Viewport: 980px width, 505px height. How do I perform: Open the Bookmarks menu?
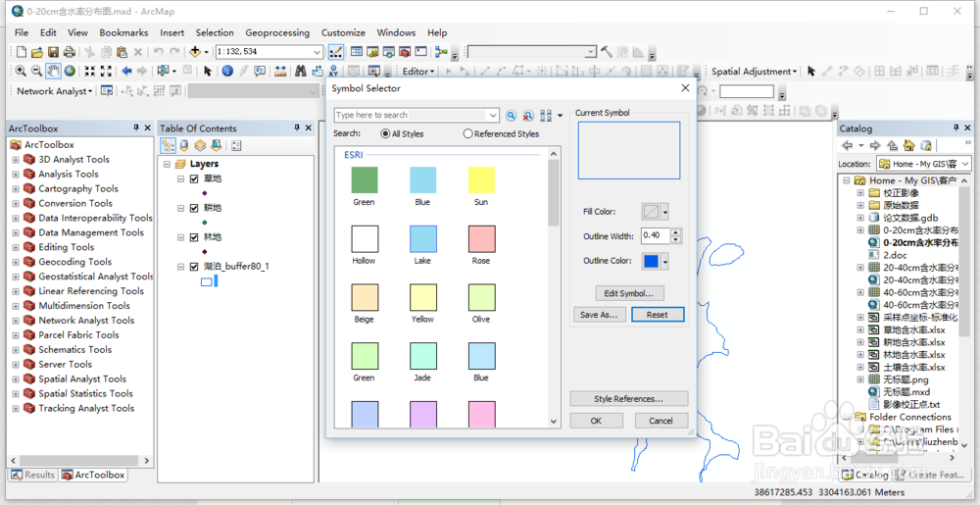(123, 32)
